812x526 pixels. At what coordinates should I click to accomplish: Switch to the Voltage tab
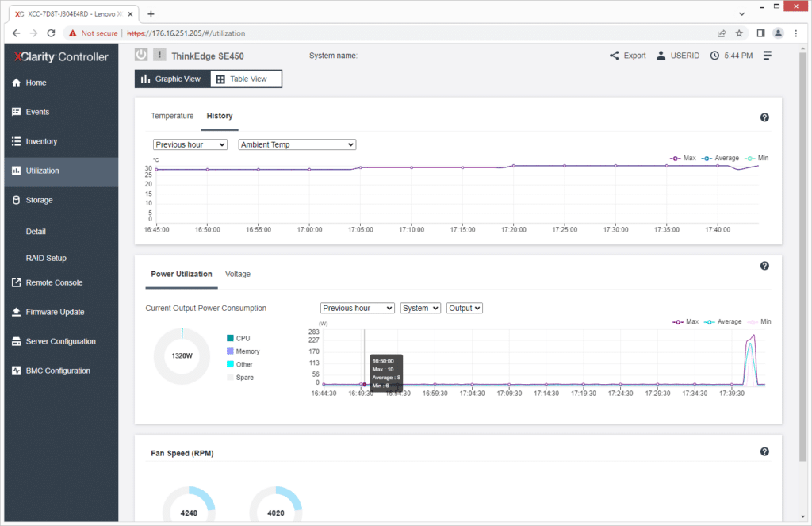[238, 274]
